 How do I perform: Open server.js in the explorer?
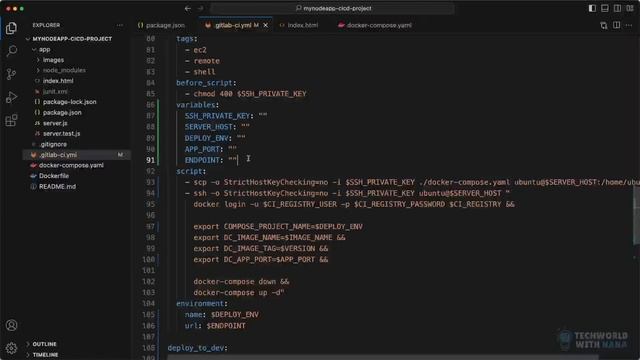[55, 123]
